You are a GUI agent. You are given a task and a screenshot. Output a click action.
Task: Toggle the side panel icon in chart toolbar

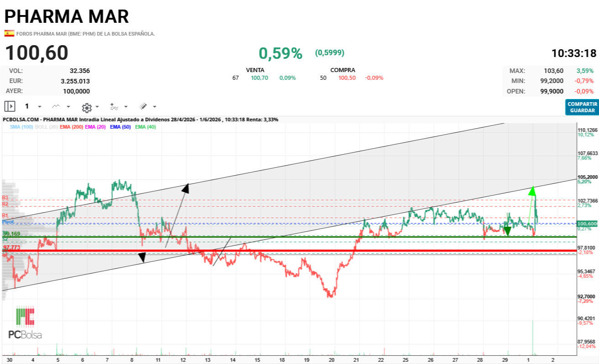pyautogui.click(x=10, y=106)
